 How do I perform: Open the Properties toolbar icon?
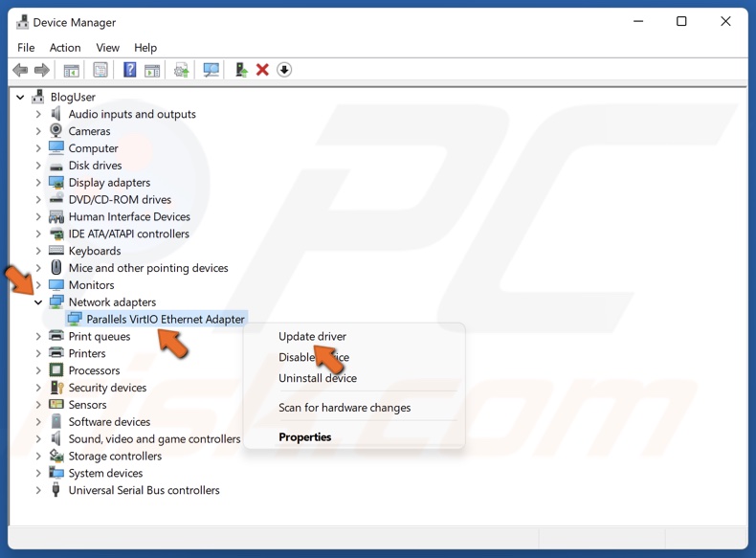coord(100,71)
